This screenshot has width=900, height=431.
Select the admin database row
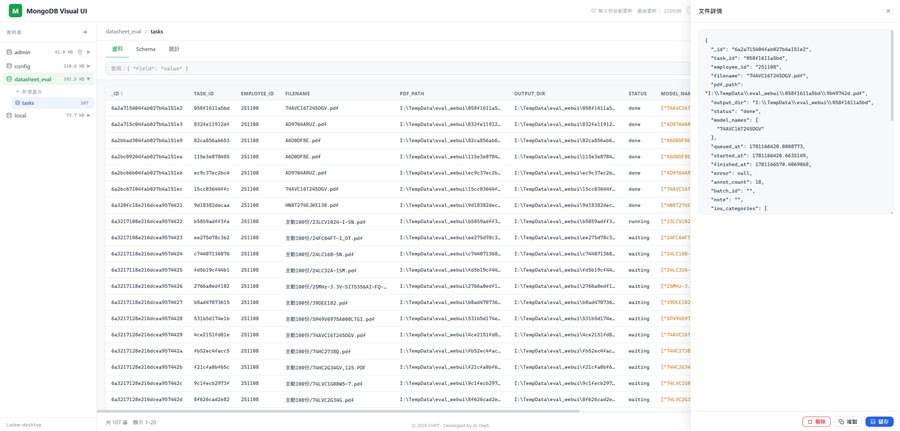point(48,52)
